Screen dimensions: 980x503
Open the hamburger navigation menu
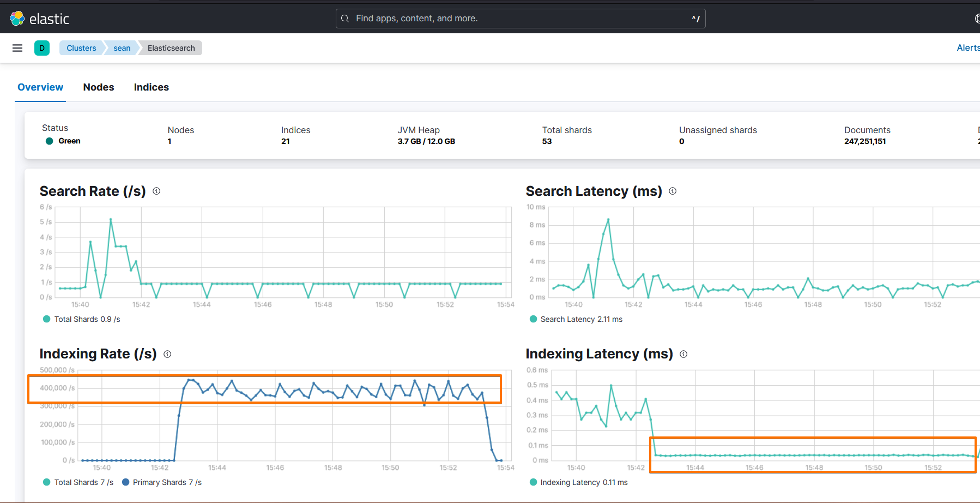tap(17, 48)
